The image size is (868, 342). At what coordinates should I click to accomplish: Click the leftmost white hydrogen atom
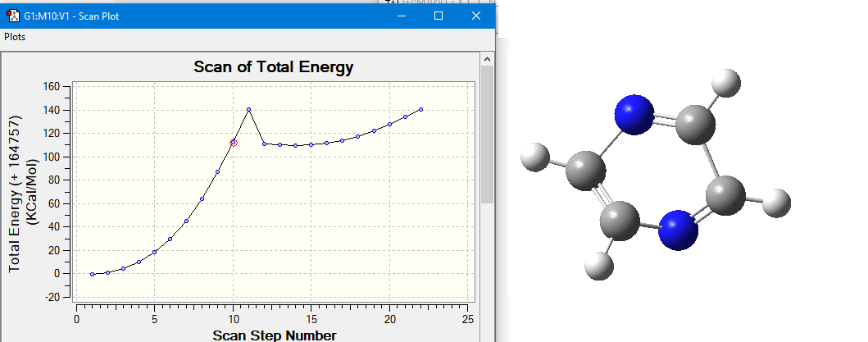tap(534, 157)
